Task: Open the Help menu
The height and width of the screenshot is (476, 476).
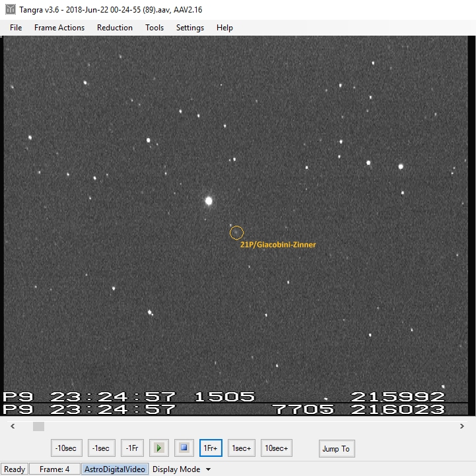Action: coord(224,28)
